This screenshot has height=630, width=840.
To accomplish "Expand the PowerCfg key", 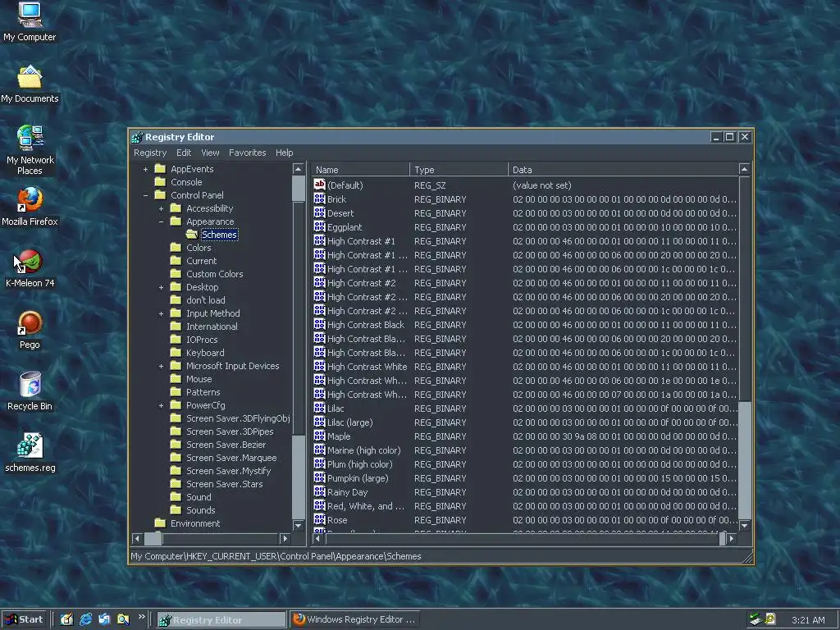I will pyautogui.click(x=161, y=405).
